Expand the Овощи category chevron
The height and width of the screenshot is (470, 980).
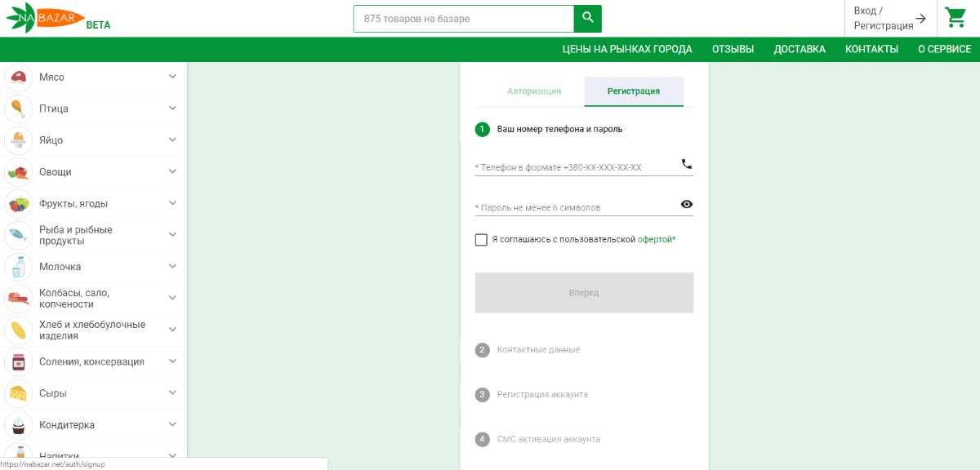click(x=172, y=171)
